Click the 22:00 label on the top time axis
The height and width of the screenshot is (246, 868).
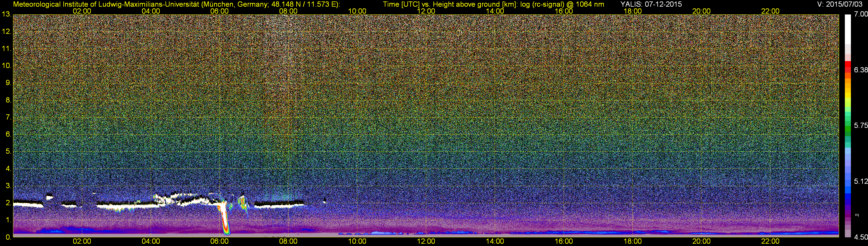pos(770,11)
